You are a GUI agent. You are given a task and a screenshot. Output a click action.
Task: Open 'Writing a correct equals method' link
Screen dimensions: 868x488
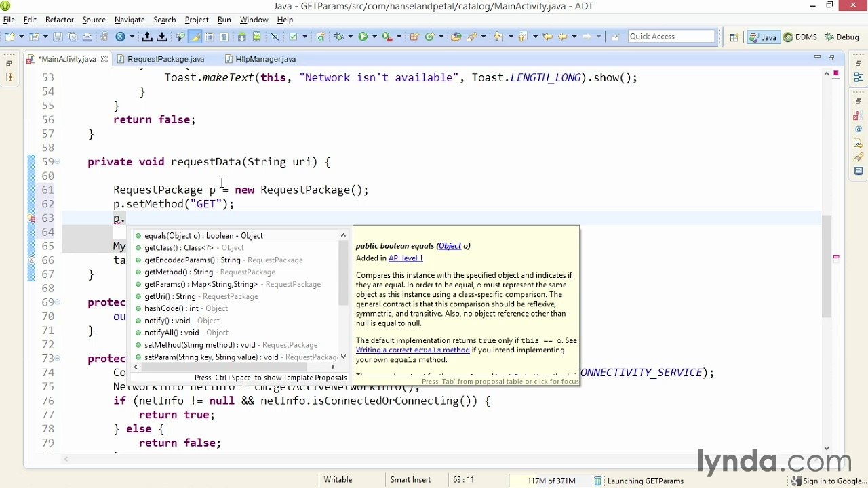point(412,350)
